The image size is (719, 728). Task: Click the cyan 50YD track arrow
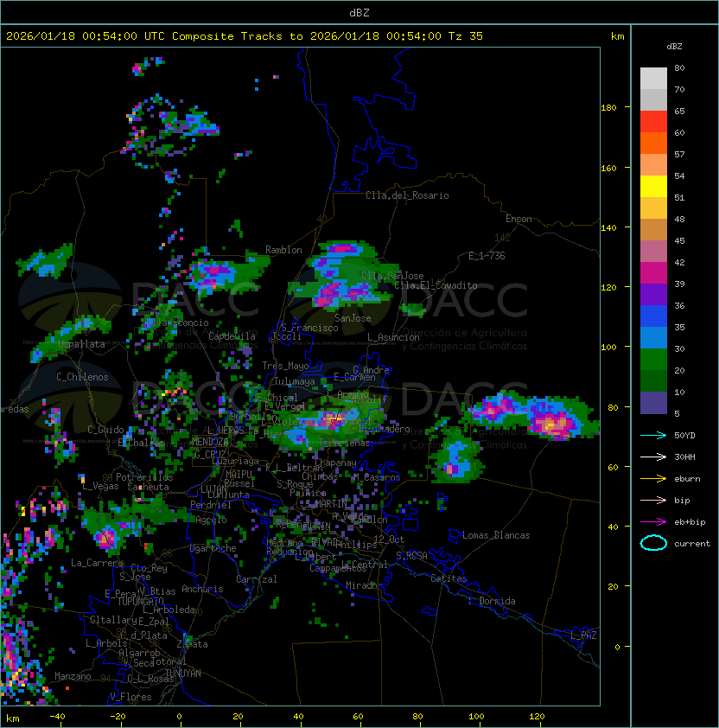coord(653,436)
